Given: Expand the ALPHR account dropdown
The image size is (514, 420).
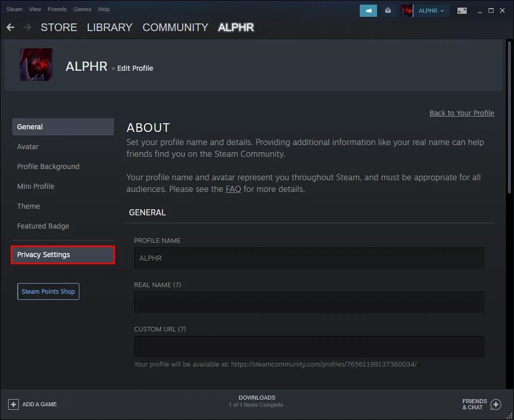Looking at the screenshot, I should click(431, 11).
